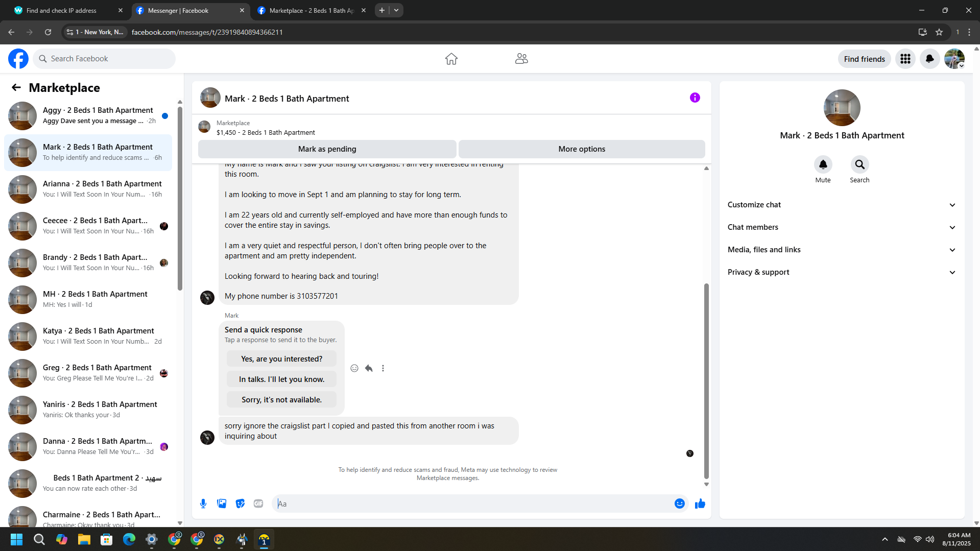Click More options button
The image size is (980, 551).
[x=582, y=149]
